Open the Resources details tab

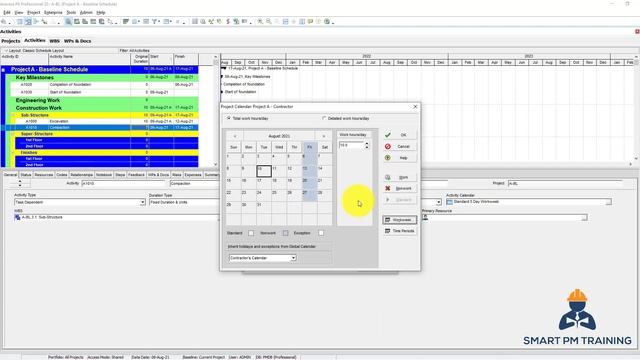point(44,175)
